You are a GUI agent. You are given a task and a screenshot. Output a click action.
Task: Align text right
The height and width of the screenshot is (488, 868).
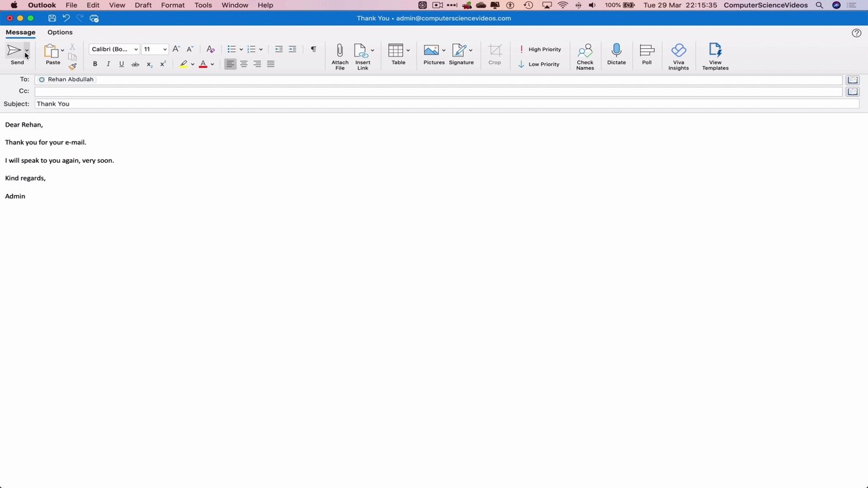coord(257,64)
